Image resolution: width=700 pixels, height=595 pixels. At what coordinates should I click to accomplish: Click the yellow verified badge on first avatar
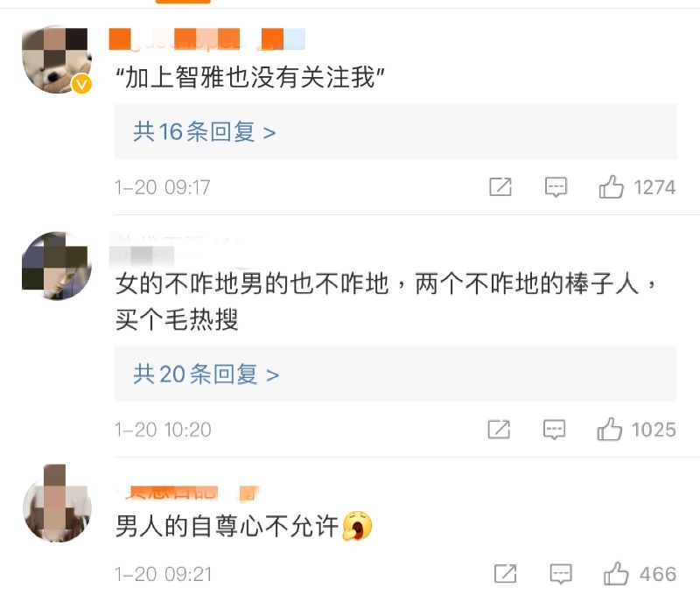(x=81, y=84)
